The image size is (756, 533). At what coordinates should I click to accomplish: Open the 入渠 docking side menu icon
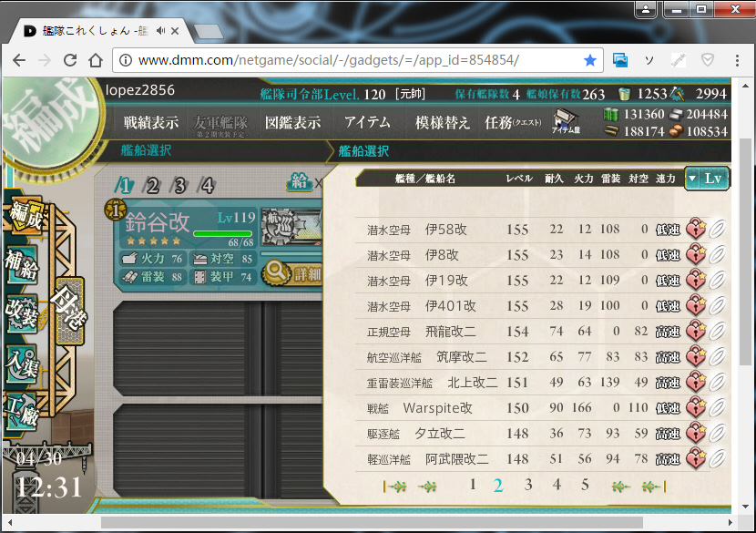coord(22,364)
